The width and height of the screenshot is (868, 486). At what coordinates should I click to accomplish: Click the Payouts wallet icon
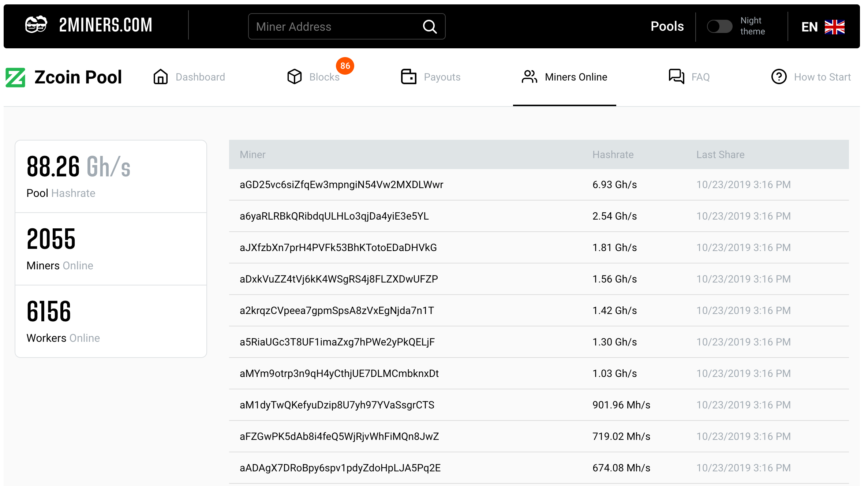[408, 77]
